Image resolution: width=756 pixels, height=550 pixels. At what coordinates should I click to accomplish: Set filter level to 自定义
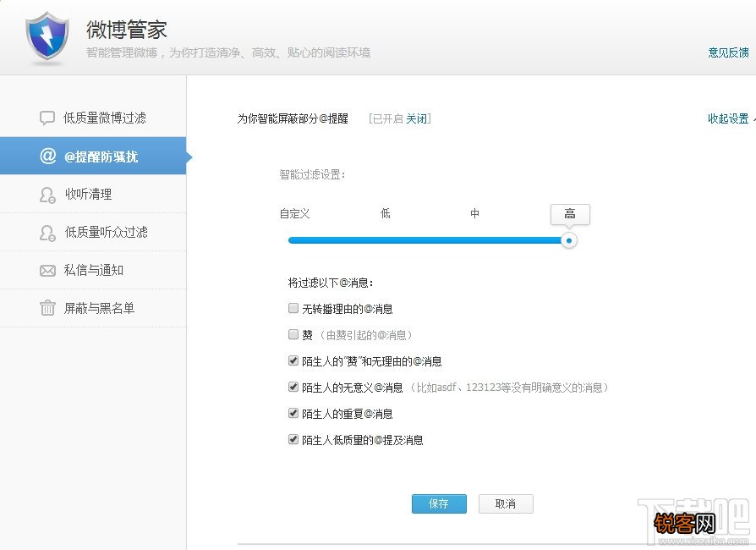[x=294, y=213]
